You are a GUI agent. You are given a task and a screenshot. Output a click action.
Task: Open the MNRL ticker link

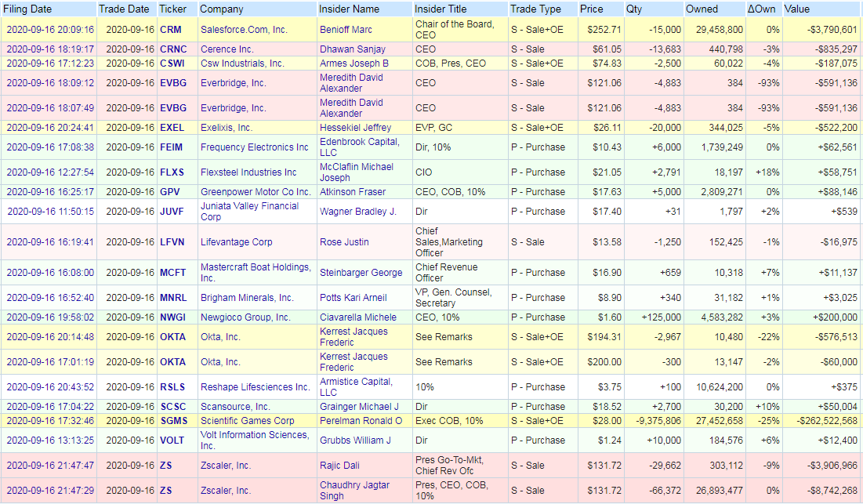tap(173, 298)
